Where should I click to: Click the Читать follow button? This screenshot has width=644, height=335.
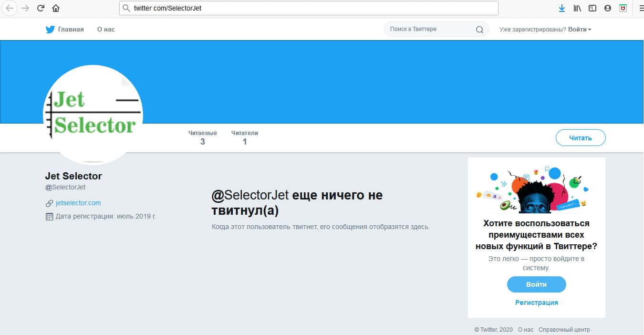581,138
